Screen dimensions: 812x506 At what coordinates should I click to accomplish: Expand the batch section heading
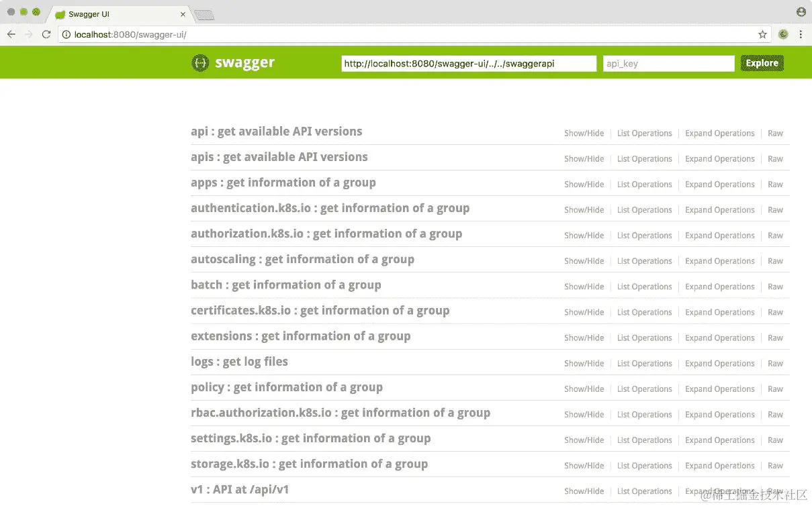tap(286, 285)
